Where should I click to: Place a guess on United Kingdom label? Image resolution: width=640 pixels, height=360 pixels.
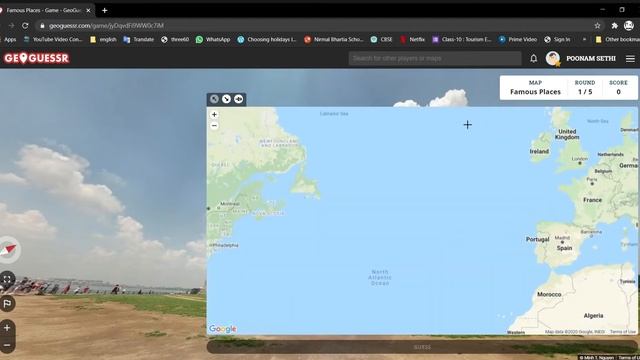(567, 134)
